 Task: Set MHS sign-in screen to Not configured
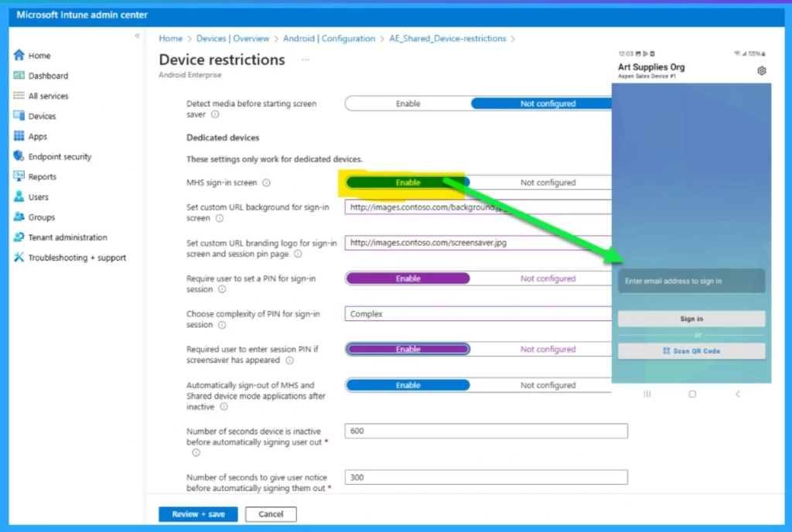(548, 182)
